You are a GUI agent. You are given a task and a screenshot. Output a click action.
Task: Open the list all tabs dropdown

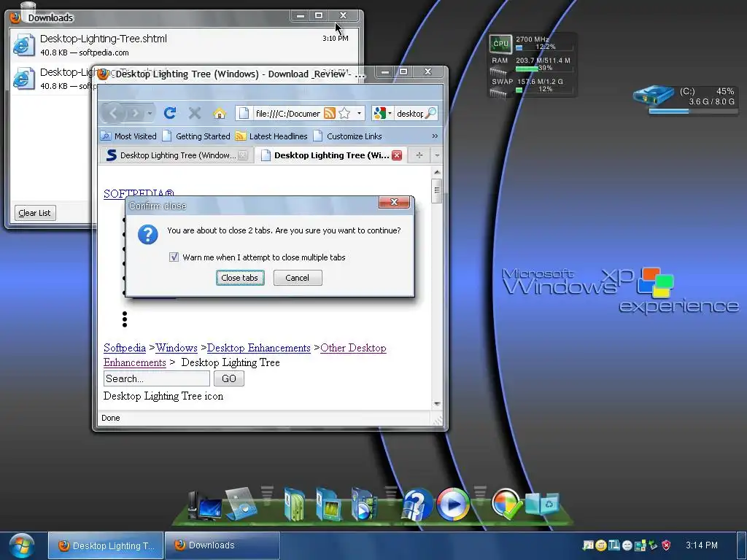(436, 155)
